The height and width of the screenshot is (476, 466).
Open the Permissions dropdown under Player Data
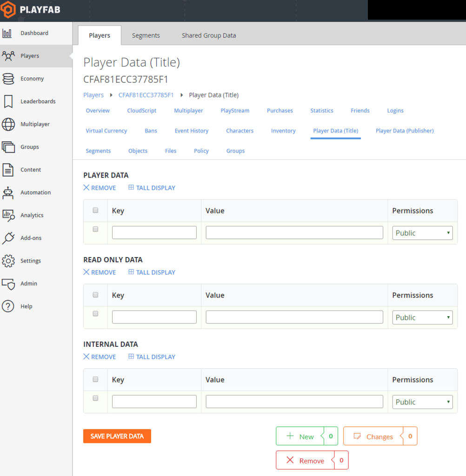coord(422,233)
